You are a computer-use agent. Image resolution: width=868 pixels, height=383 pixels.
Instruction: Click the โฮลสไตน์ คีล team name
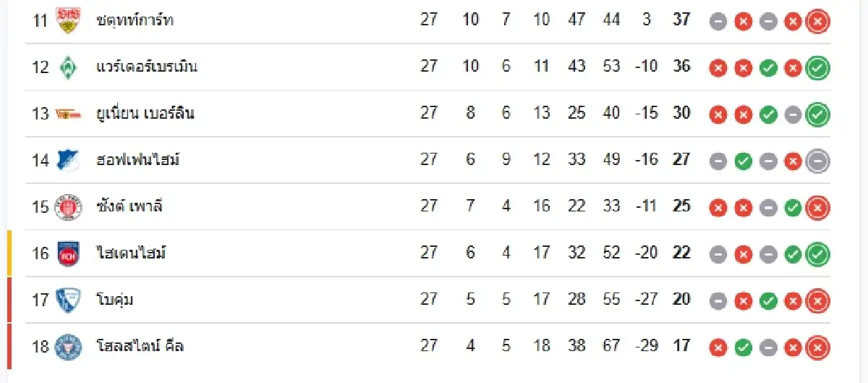[x=140, y=346]
